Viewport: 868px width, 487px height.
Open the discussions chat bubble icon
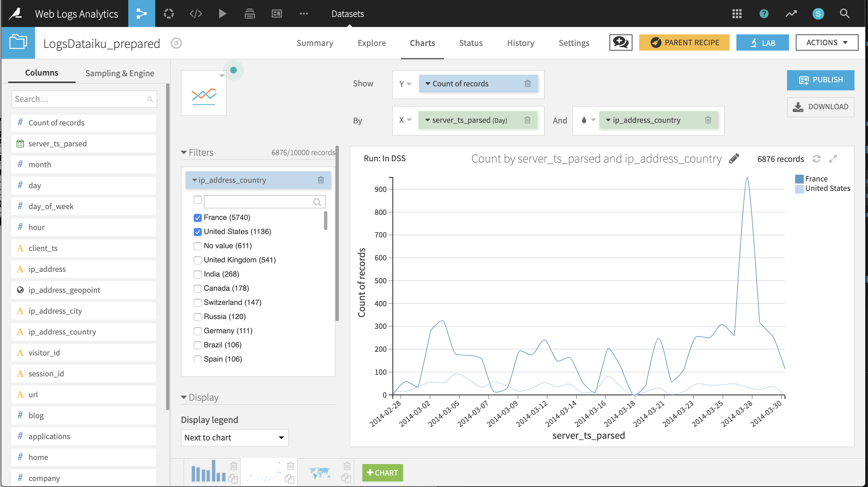[621, 42]
